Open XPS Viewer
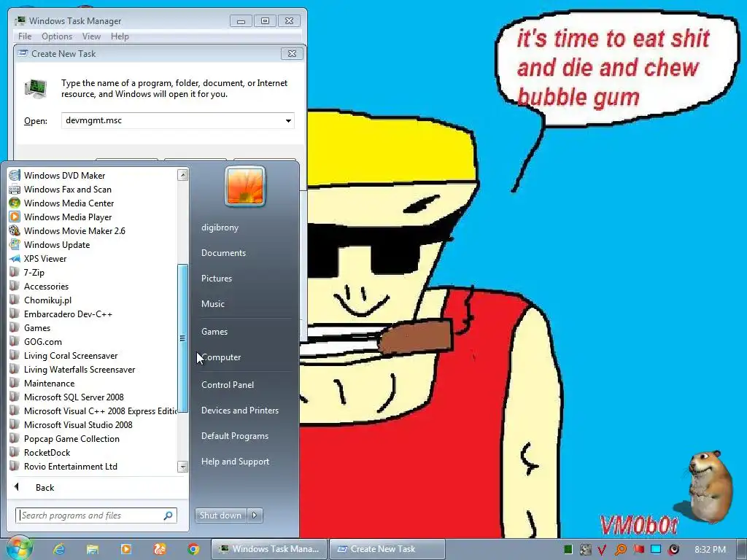747x560 pixels. pyautogui.click(x=44, y=258)
